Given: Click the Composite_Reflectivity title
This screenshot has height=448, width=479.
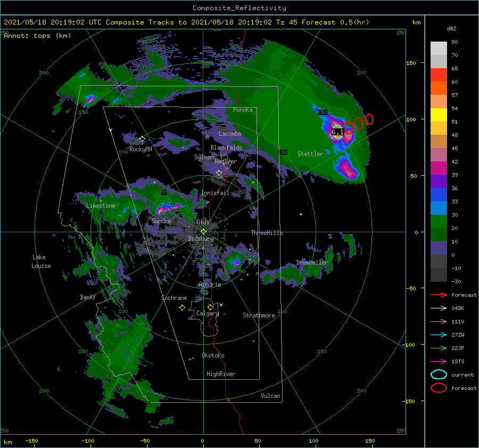Looking at the screenshot, I should [240, 8].
